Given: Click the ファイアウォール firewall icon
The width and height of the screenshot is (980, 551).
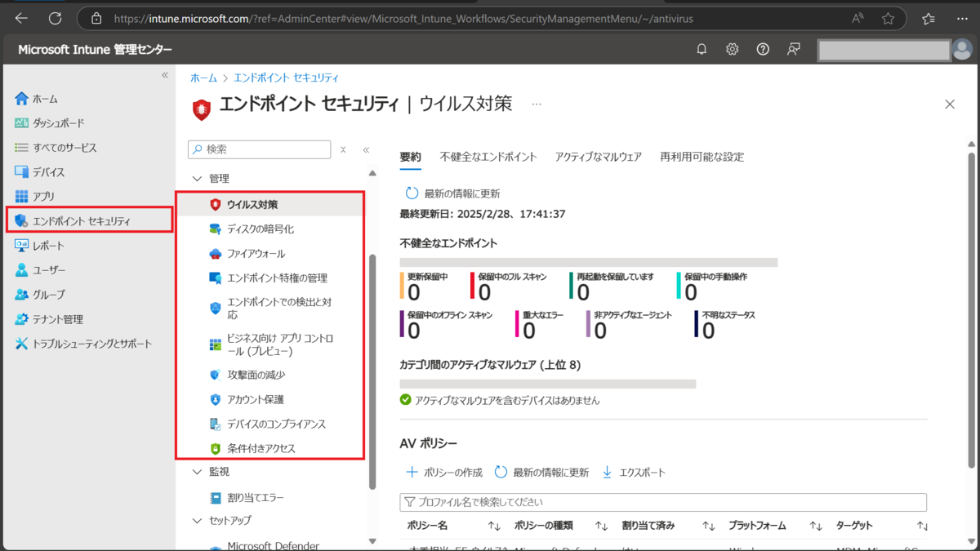Looking at the screenshot, I should [x=216, y=254].
